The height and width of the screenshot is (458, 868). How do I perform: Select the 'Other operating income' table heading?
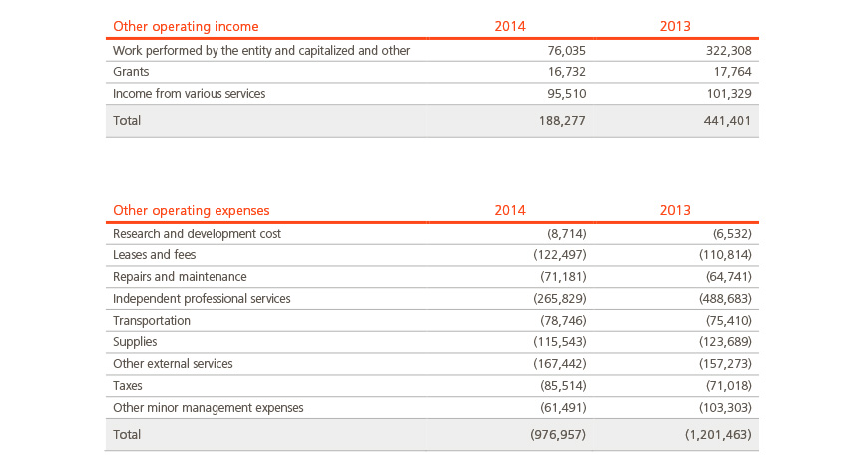[186, 27]
